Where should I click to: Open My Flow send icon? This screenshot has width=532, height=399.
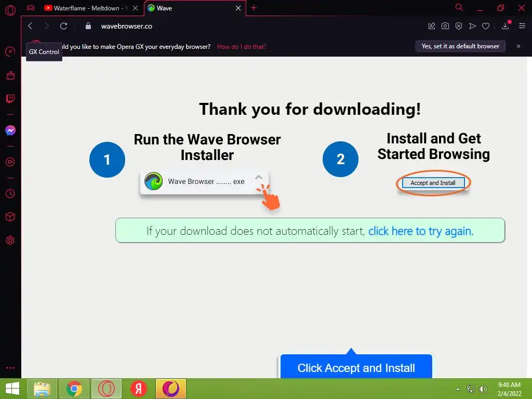coord(472,26)
